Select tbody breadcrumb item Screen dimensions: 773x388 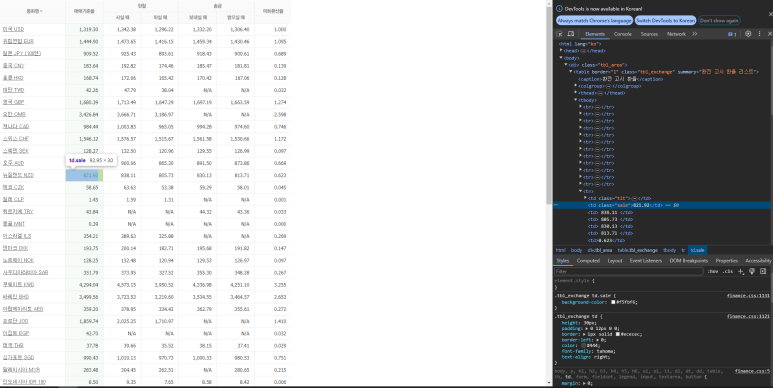669,250
